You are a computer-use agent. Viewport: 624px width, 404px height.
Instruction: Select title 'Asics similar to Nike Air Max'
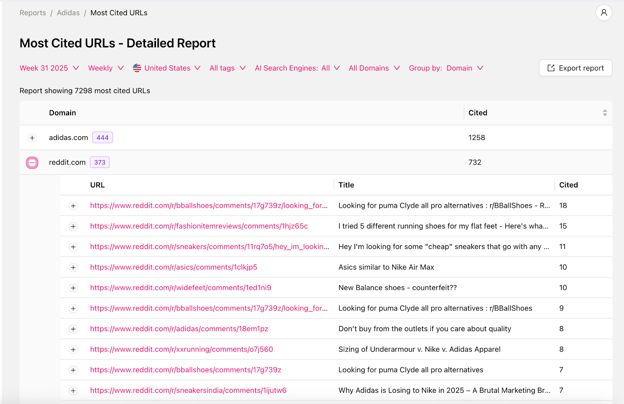[386, 267]
